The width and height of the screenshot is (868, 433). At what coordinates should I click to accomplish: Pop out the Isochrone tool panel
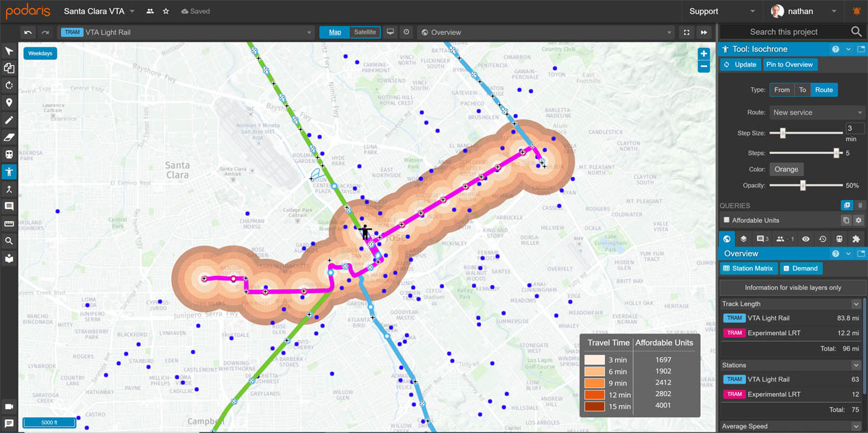pos(861,49)
